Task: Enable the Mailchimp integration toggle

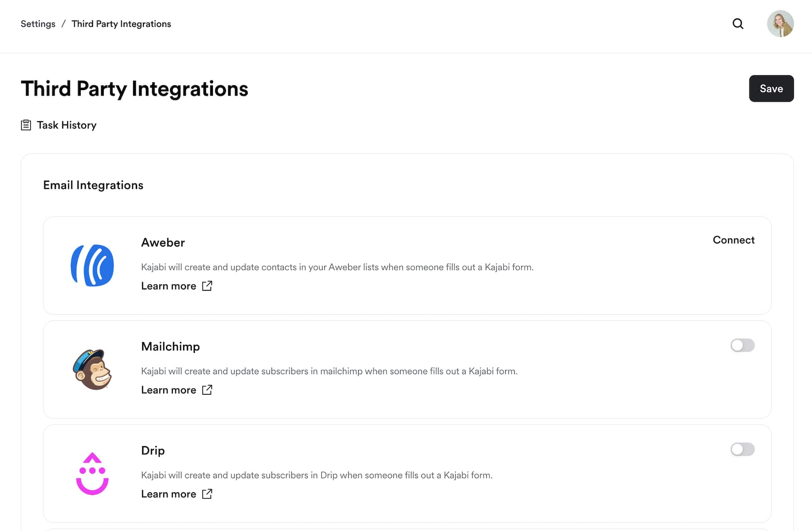Action: [x=743, y=345]
